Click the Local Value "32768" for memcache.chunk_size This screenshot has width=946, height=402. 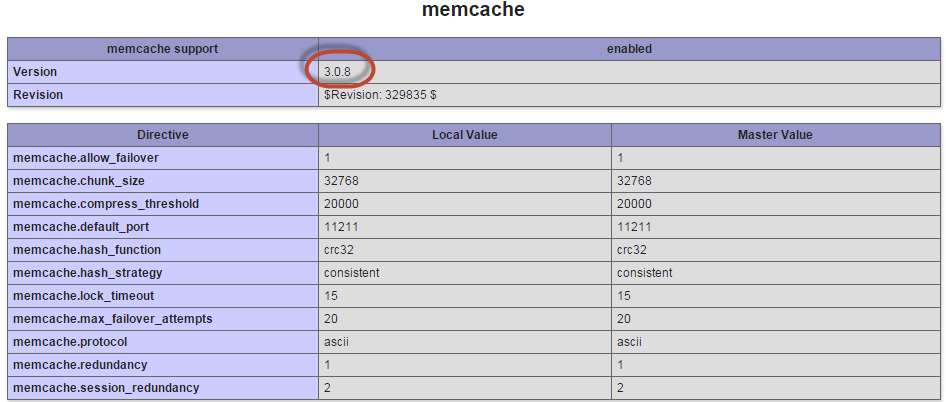click(x=341, y=180)
